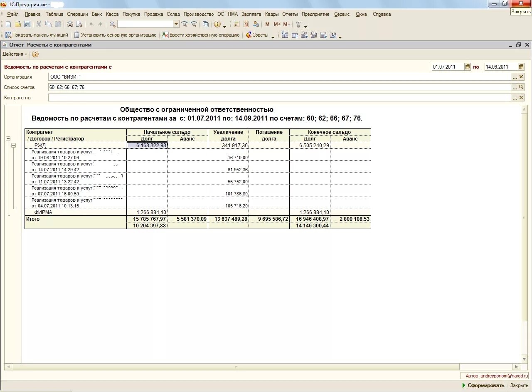Create a new document with the toolbar icon
Screen dimensions: 532x392
(x=8, y=24)
